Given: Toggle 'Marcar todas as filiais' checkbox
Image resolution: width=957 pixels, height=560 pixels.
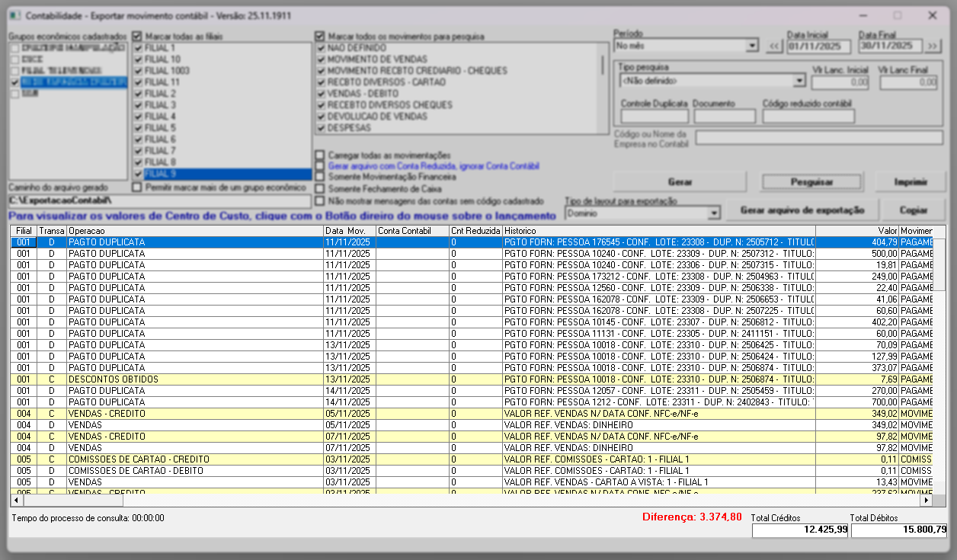Looking at the screenshot, I should [137, 36].
